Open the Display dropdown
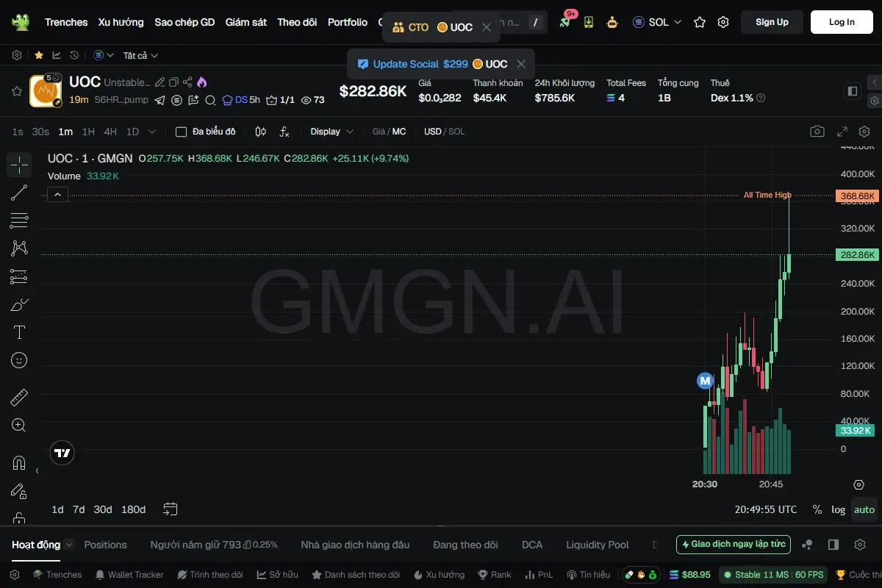Screen dimensions: 882x588 tap(331, 132)
